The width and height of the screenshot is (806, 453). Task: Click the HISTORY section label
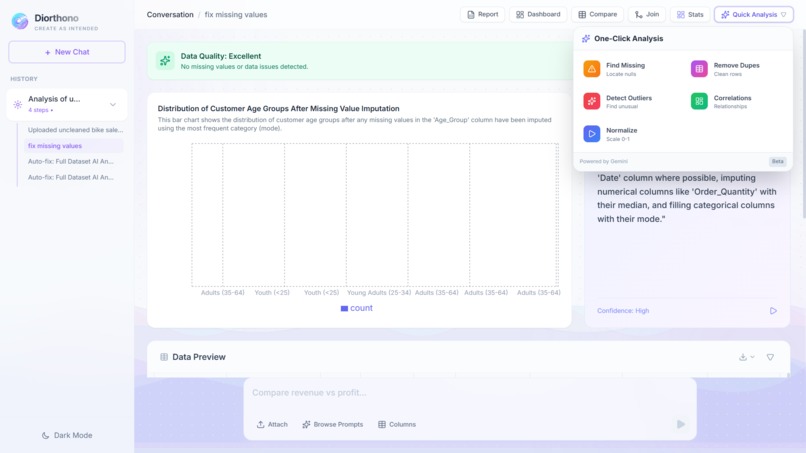click(24, 79)
